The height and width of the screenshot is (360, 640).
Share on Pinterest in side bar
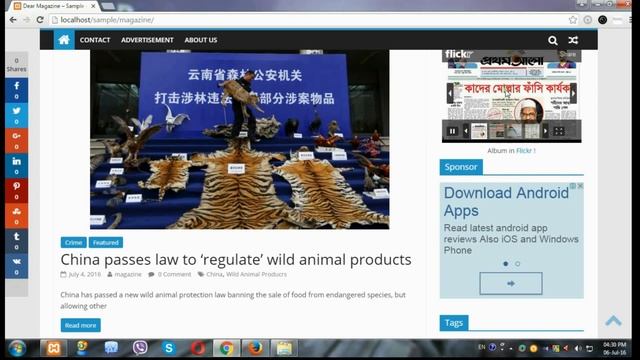click(x=17, y=191)
